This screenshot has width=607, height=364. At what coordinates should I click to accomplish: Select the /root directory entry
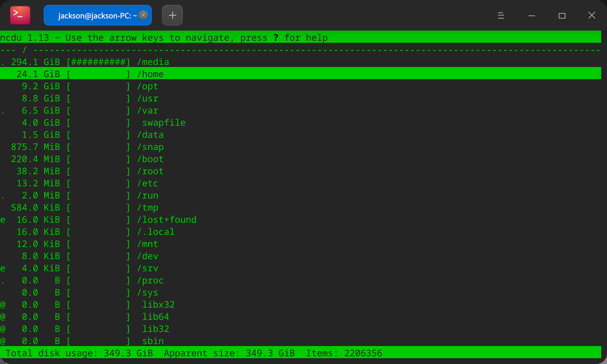coord(151,171)
